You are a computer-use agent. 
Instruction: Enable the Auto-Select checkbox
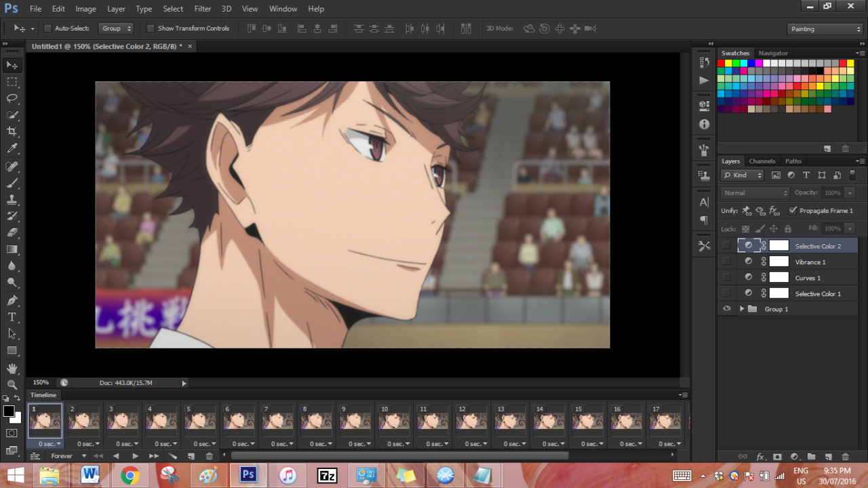pyautogui.click(x=47, y=28)
